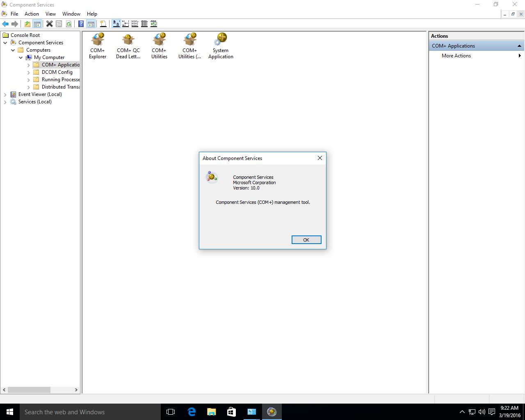Launch Microsoft Edge from taskbar
Screen dimensions: 525x420
(x=191, y=412)
